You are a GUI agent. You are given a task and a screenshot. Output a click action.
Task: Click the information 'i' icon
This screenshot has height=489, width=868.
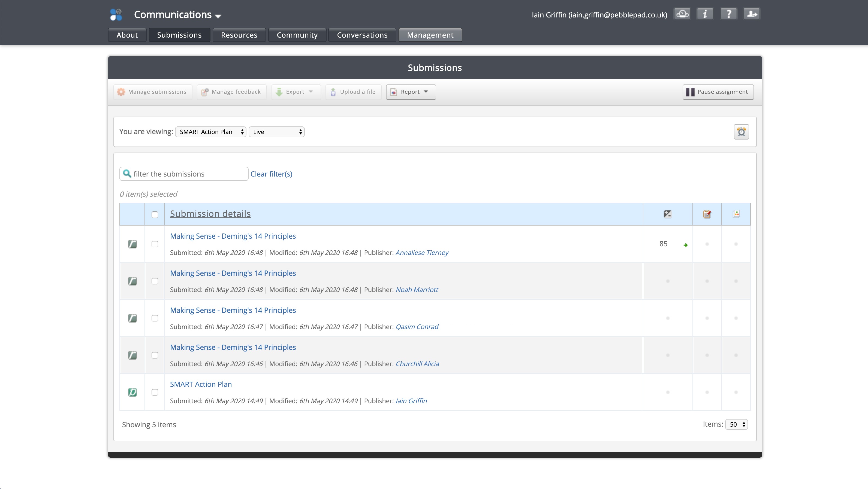[x=705, y=14]
